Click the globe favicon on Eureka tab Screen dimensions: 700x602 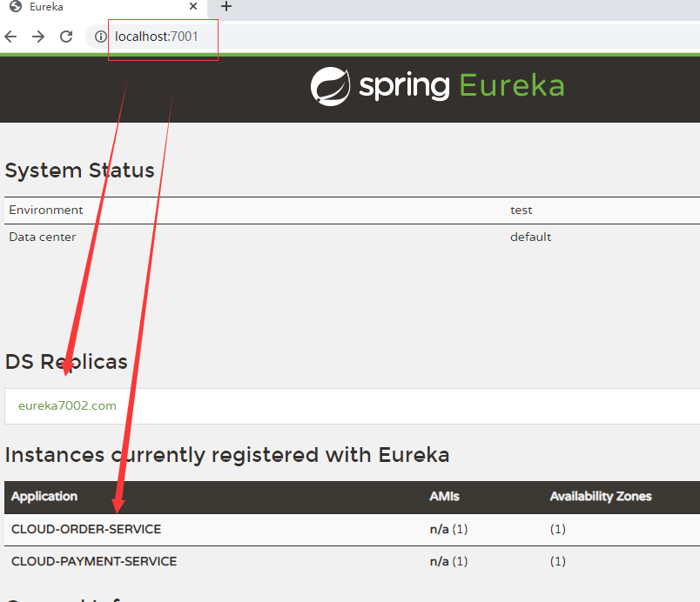pyautogui.click(x=15, y=6)
